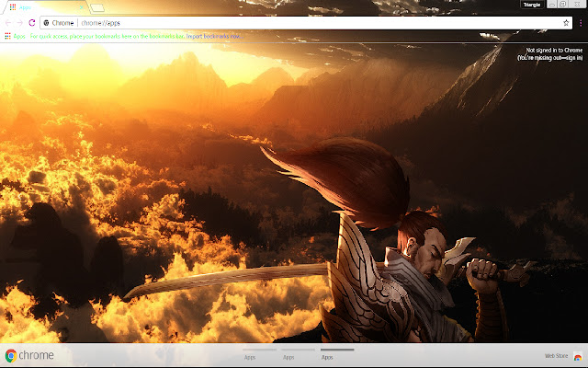Switch to the second Apps page indicator
The width and height of the screenshot is (588, 368).
pos(298,354)
